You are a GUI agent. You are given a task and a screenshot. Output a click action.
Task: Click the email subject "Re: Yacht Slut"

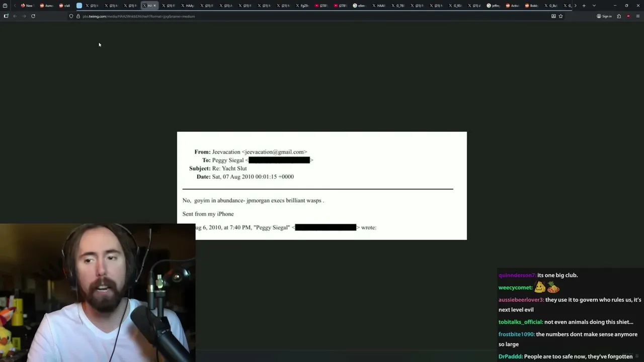[x=229, y=168]
